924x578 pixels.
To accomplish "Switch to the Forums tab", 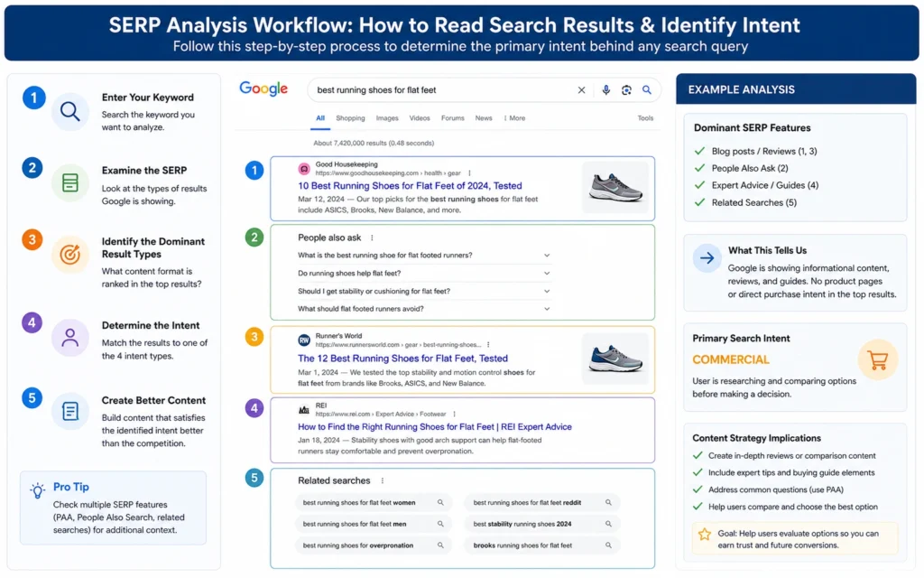I will click(453, 118).
